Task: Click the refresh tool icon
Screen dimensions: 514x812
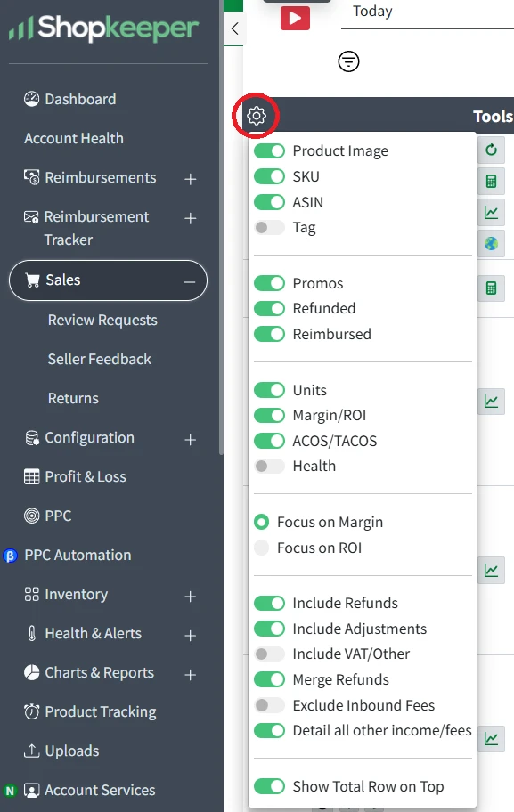Action: coord(491,150)
